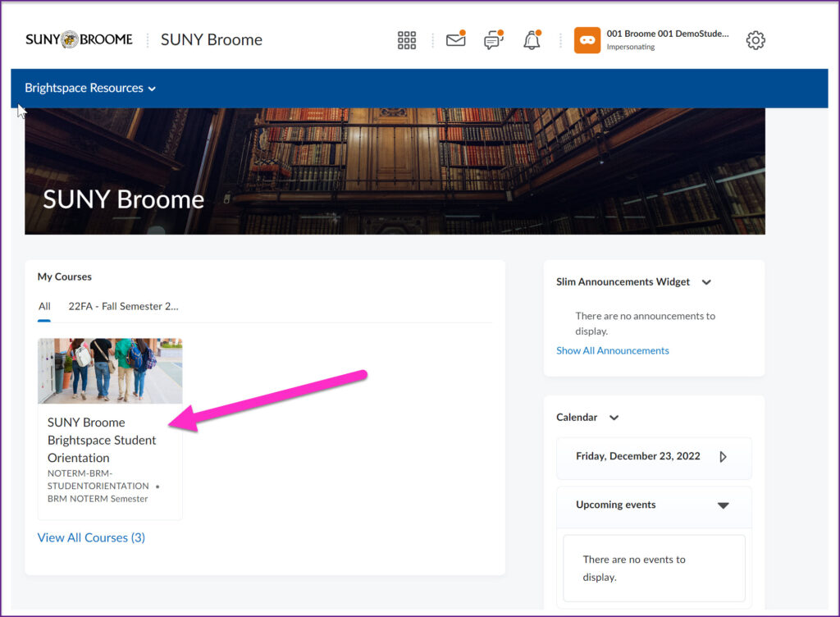Open the 001 Broome DemoStudent user menu

click(x=652, y=40)
